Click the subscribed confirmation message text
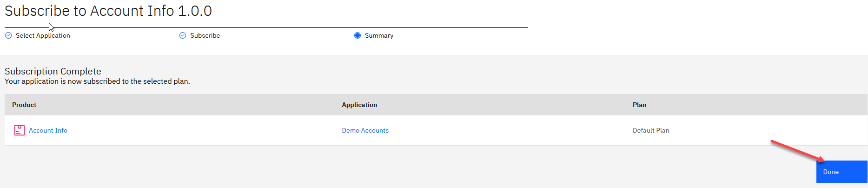868x188 pixels. (97, 81)
